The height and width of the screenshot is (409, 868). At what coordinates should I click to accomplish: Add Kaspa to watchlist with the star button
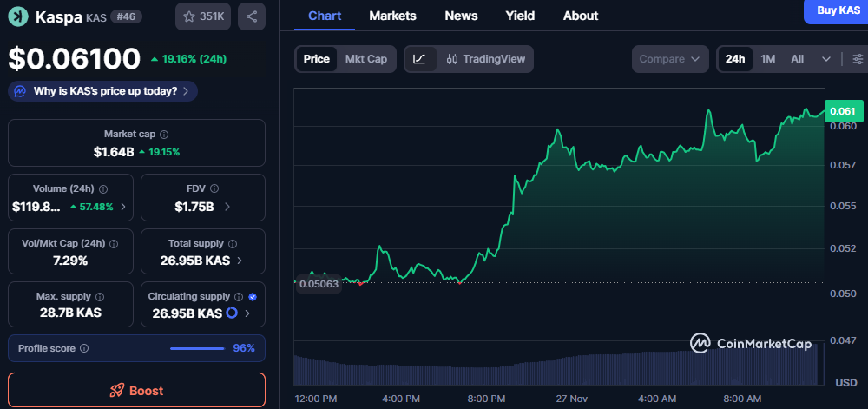coord(203,16)
